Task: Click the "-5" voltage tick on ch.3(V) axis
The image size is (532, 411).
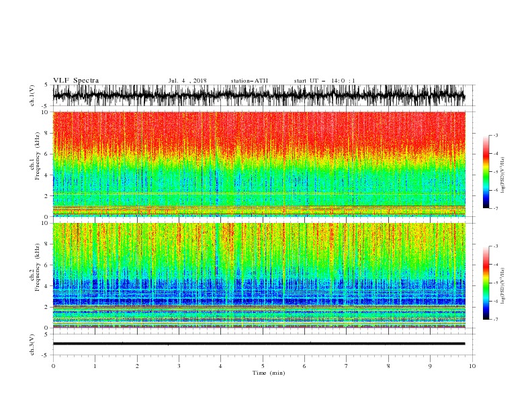Action: [46, 355]
